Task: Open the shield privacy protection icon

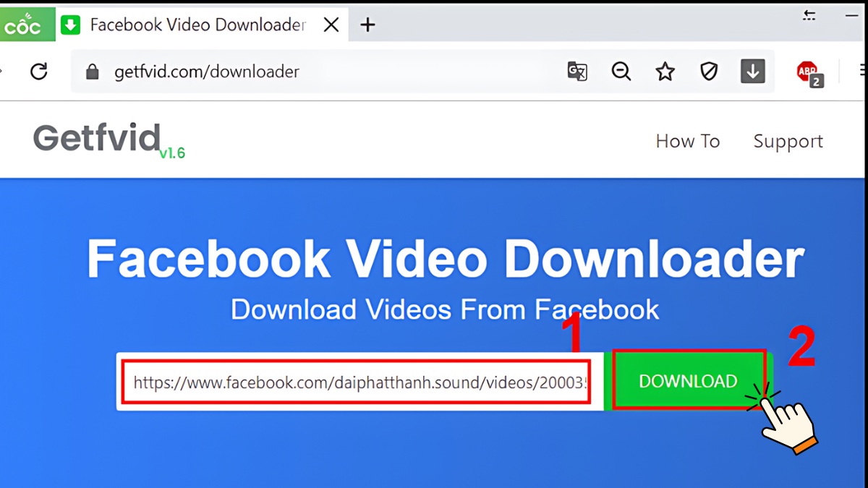Action: [x=709, y=71]
